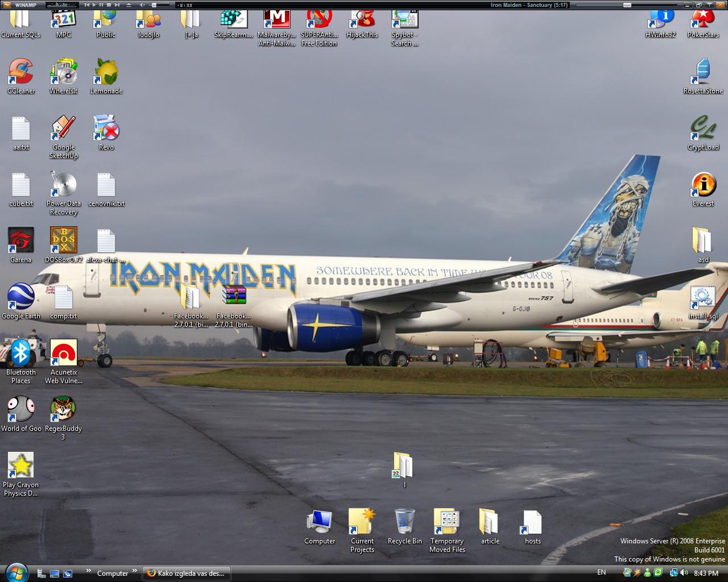The width and height of the screenshot is (728, 582).
Task: Select the HijackThis desktop icon
Action: [362, 24]
